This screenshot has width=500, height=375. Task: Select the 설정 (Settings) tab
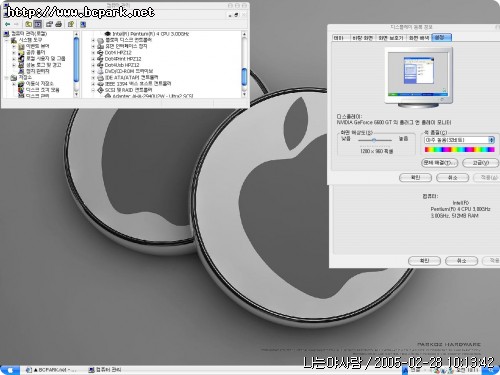[441, 37]
